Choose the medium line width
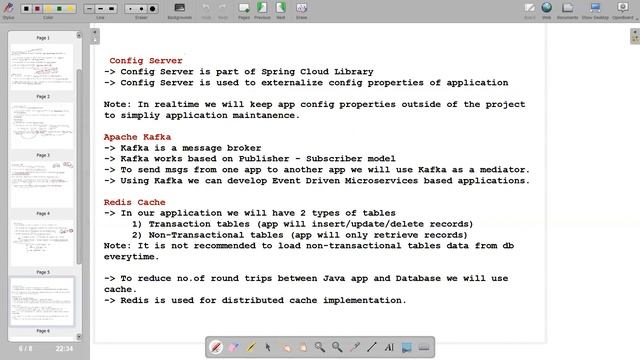This screenshot has height=360, width=640. coord(100,9)
